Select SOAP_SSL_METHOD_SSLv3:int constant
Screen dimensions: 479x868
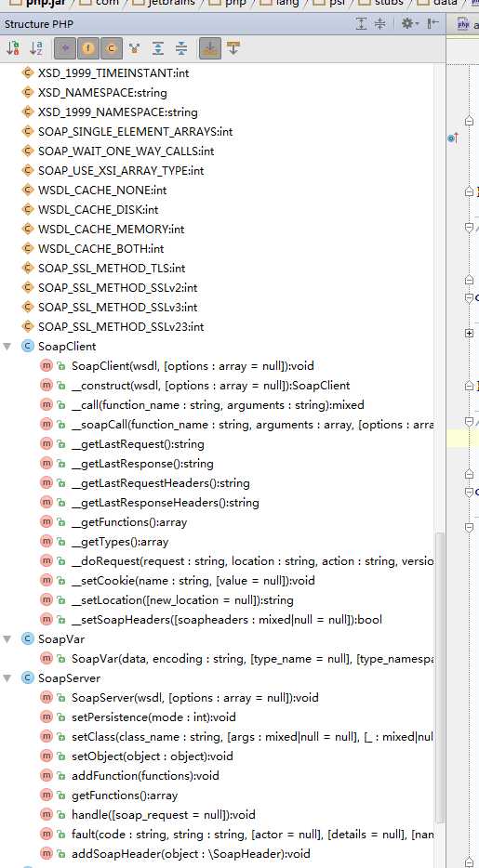click(117, 308)
